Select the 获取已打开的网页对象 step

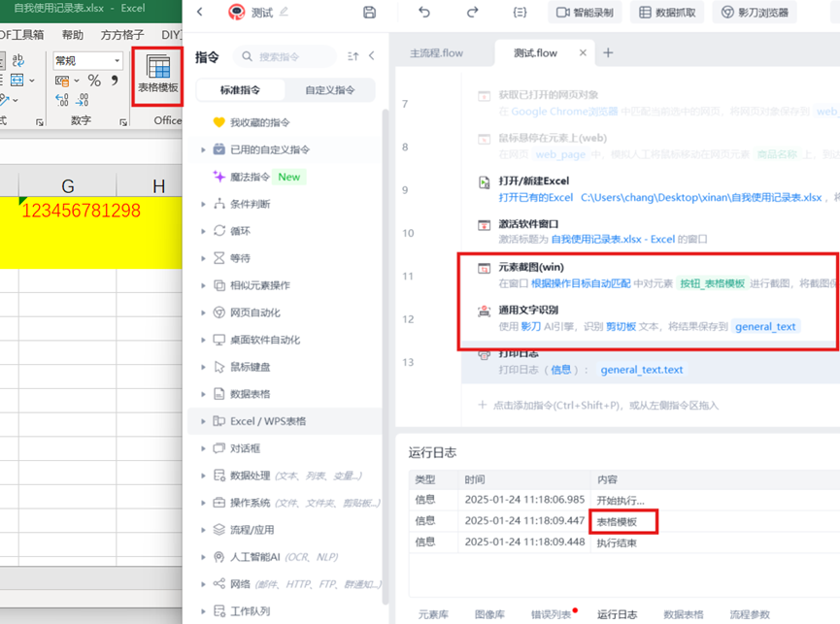point(651,103)
